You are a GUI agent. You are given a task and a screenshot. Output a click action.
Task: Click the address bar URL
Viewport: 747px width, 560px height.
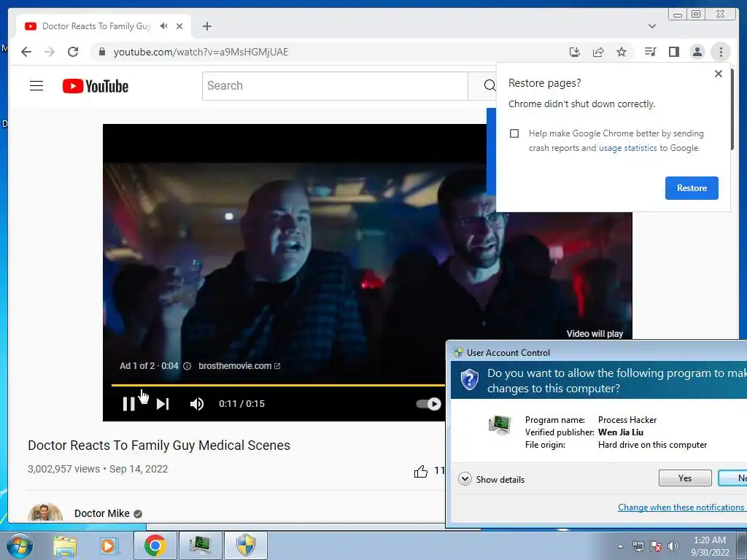(x=201, y=52)
